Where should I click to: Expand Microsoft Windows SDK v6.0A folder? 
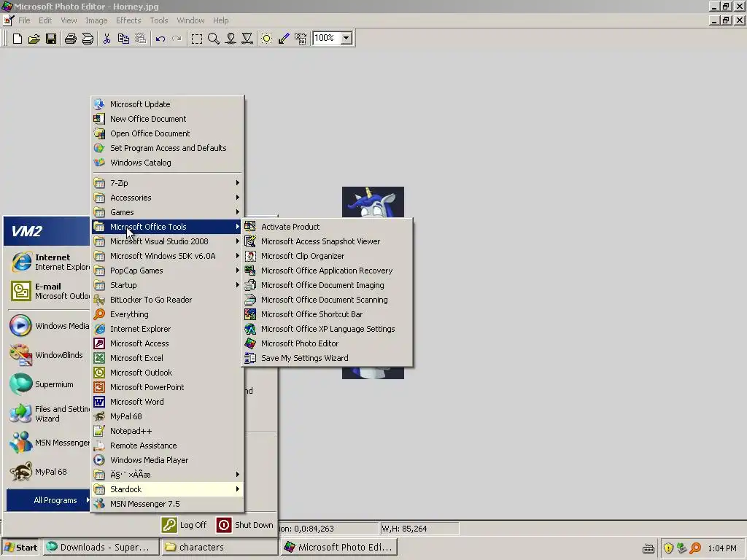(x=167, y=256)
